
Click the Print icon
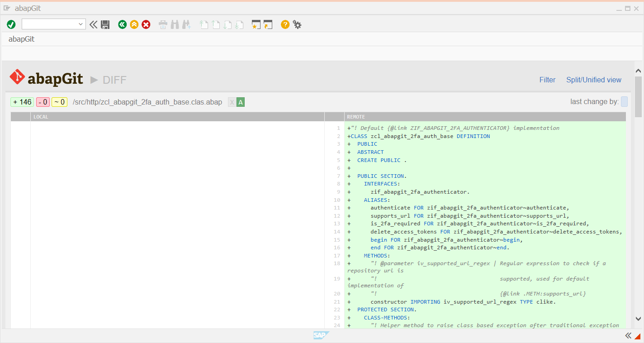163,24
